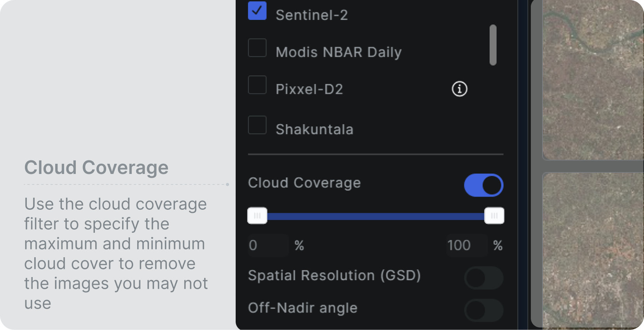Click the maximum cloud coverage slider handle

click(494, 216)
